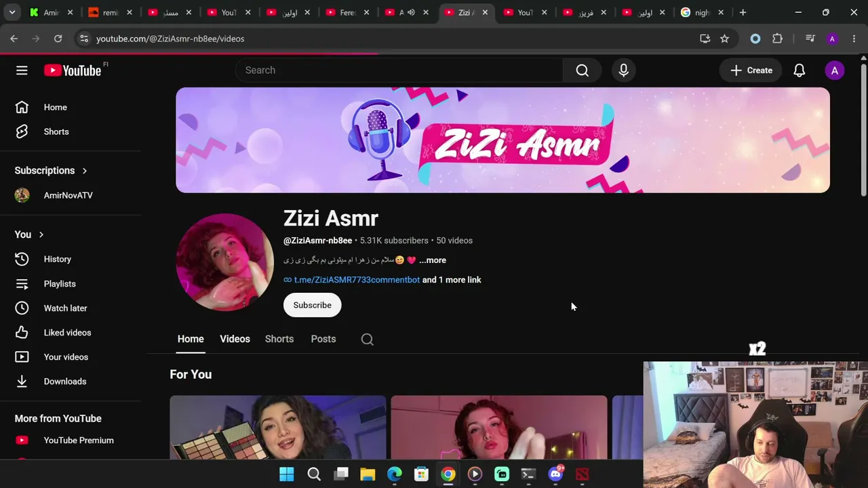Click the '50 videos' count text
The height and width of the screenshot is (488, 868).
pyautogui.click(x=454, y=241)
